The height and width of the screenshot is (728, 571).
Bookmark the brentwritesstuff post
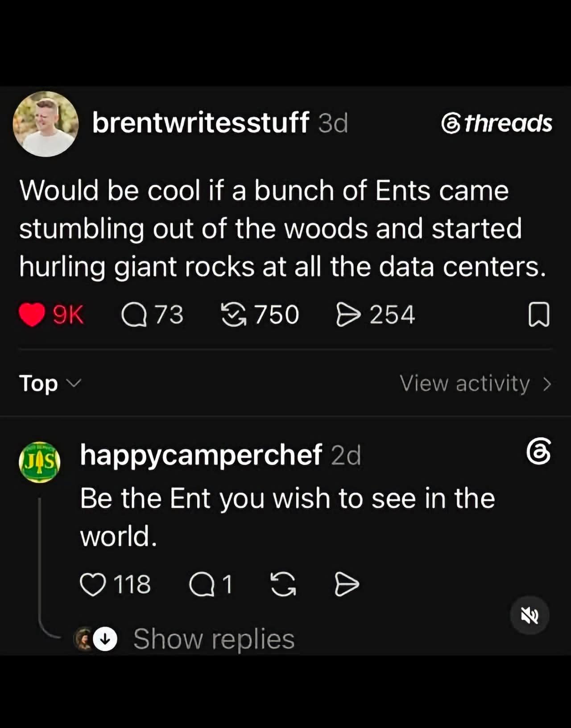coord(539,315)
